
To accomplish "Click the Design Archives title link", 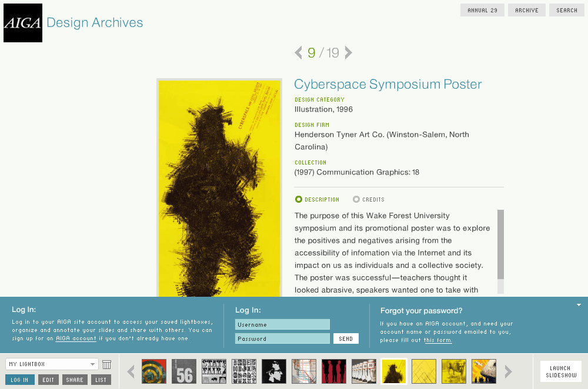I will click(x=95, y=22).
